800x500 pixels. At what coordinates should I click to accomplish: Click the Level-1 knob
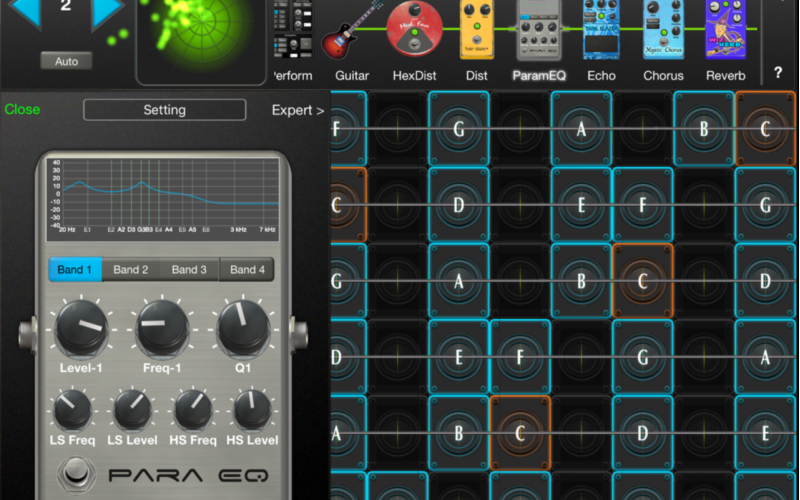coord(82,328)
